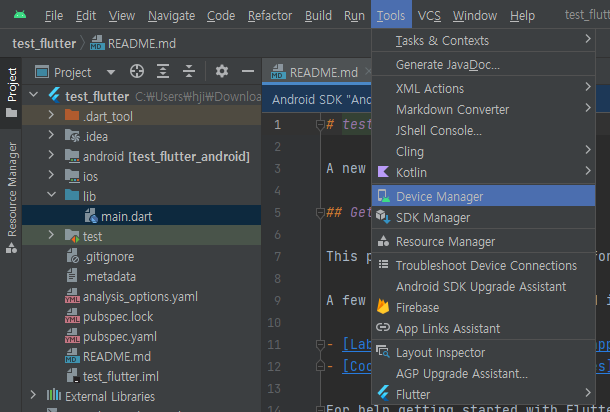The width and height of the screenshot is (610, 412).
Task: Click the SDK Manager cube icon
Action: coord(383,217)
